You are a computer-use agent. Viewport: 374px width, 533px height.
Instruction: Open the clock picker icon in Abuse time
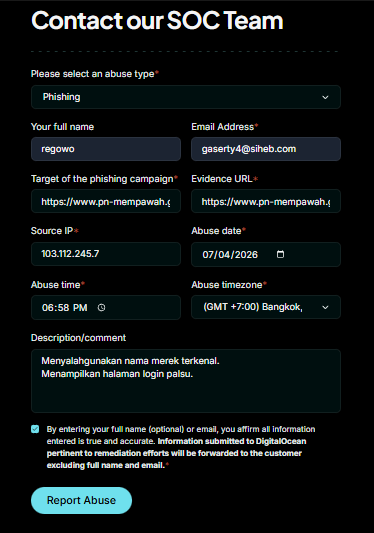[101, 307]
